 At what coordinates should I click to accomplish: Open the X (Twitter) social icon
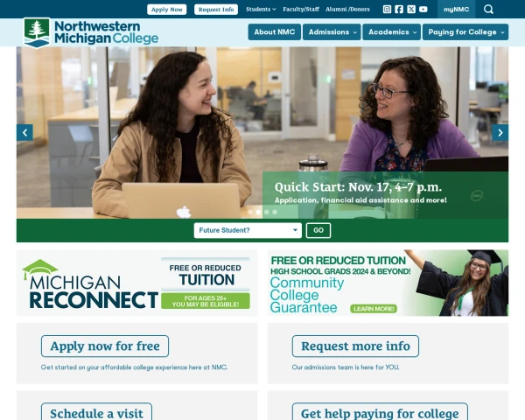411,10
